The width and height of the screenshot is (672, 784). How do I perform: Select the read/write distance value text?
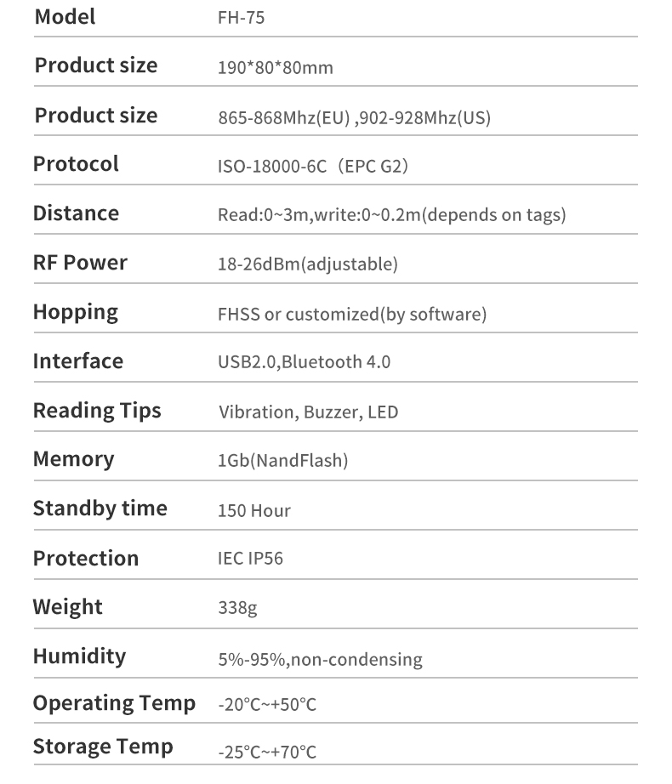pos(391,214)
